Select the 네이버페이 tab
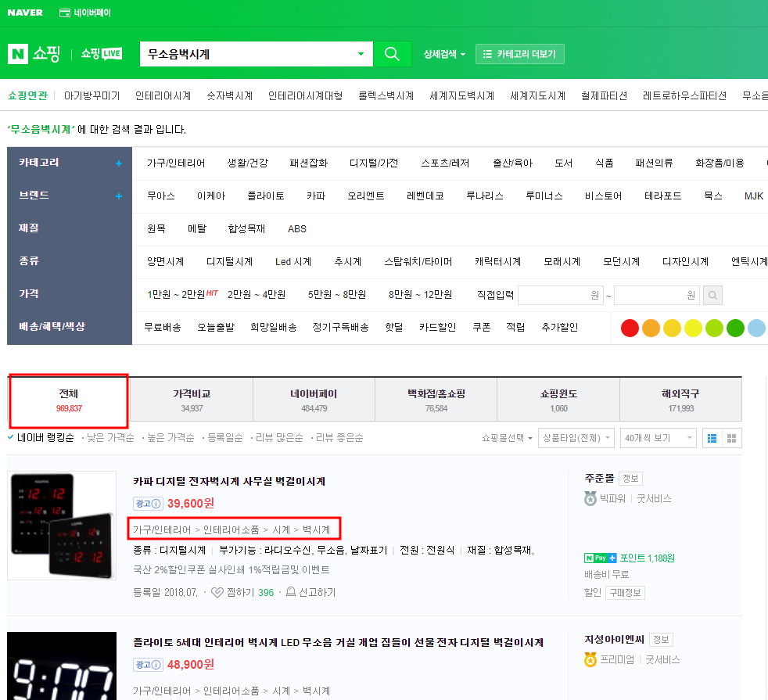 point(314,400)
